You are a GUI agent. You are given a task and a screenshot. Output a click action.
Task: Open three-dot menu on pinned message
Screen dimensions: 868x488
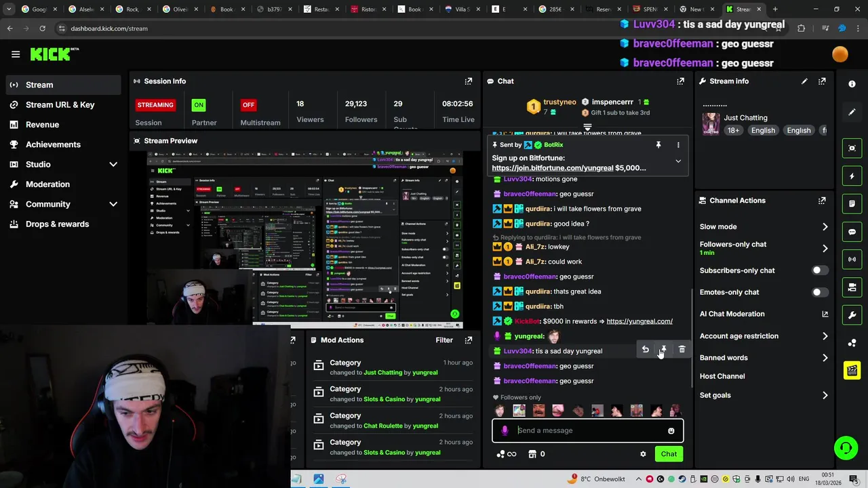coord(677,145)
